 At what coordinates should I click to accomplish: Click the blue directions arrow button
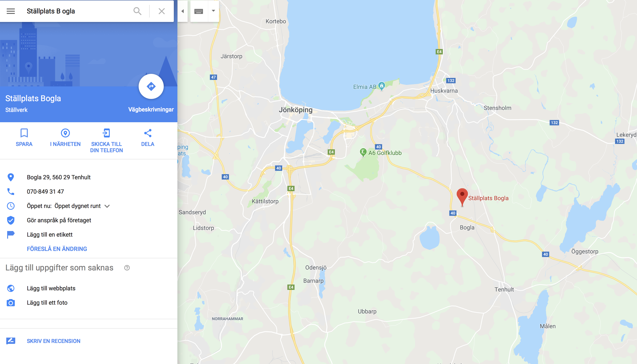[x=151, y=86]
